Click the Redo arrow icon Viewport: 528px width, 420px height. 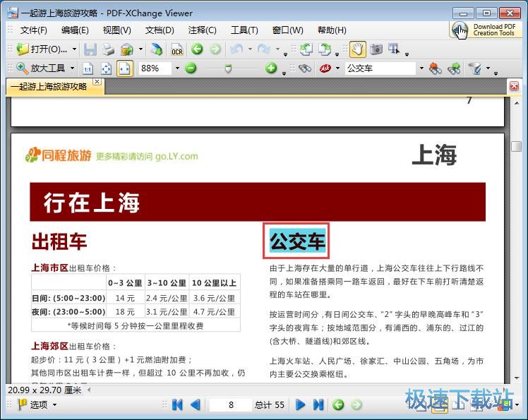click(x=264, y=49)
